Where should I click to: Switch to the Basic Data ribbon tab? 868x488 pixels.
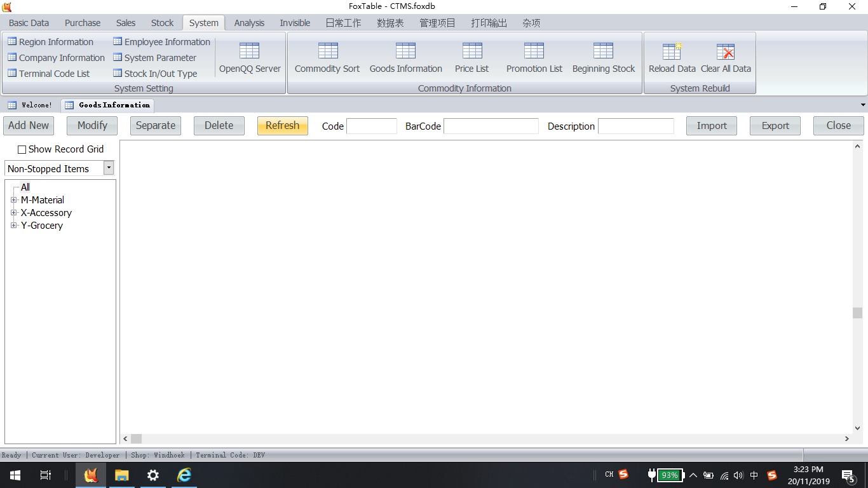(x=29, y=23)
